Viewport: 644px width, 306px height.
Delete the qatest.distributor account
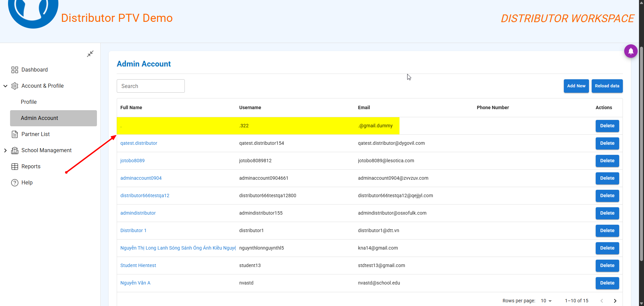pyautogui.click(x=607, y=143)
